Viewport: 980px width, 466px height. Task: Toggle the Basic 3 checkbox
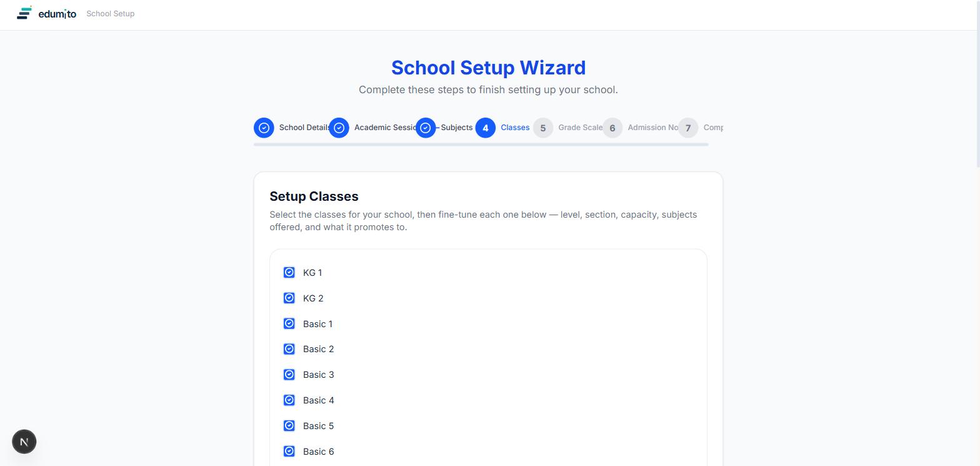point(289,375)
